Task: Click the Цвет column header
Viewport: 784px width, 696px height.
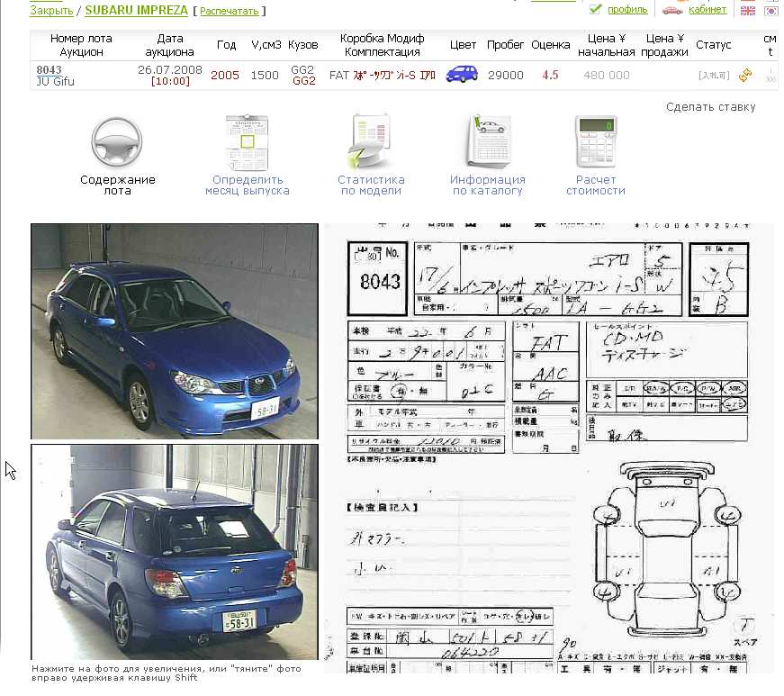Action: pyautogui.click(x=463, y=45)
